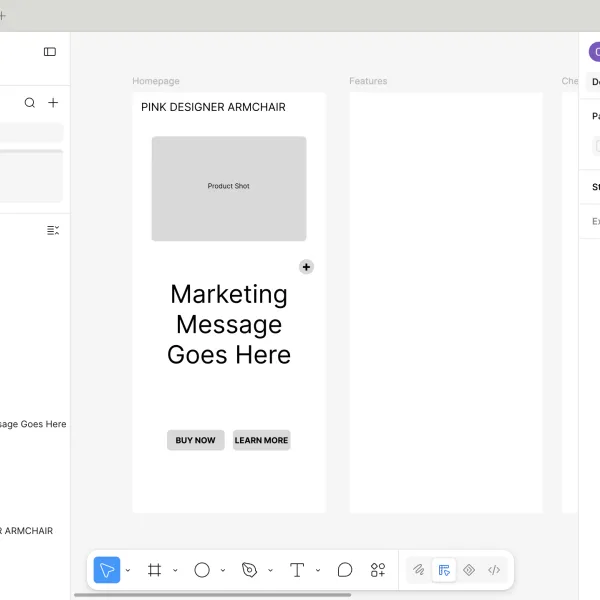Select the Homepage frame label
The image size is (600, 600).
[x=156, y=81]
